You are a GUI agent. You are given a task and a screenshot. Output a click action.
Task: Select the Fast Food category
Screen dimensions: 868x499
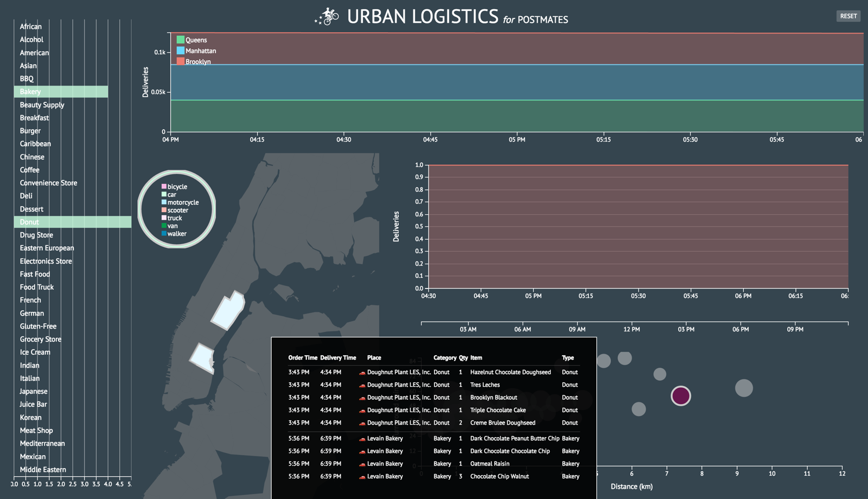click(x=35, y=274)
